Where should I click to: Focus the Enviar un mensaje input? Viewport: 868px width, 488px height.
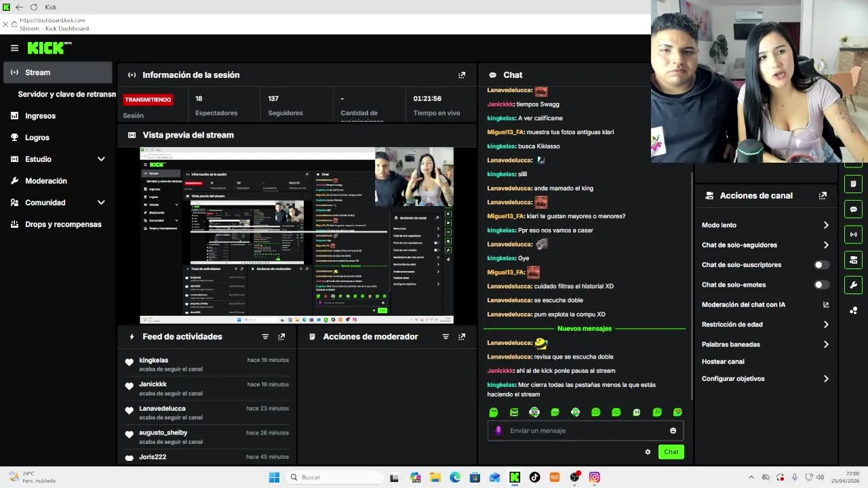click(x=585, y=430)
